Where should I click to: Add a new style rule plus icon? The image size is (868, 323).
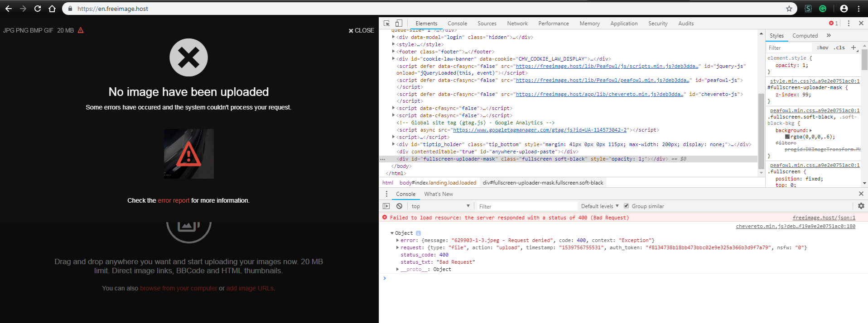click(854, 47)
